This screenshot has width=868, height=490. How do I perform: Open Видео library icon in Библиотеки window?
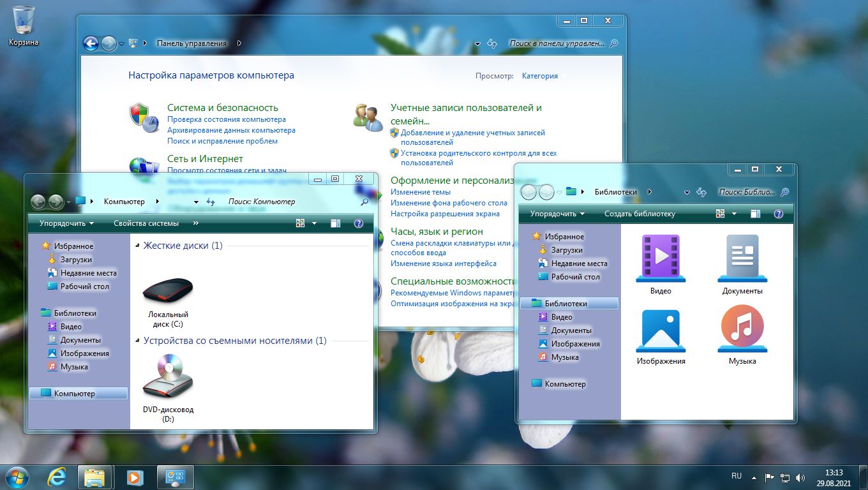[x=661, y=258]
